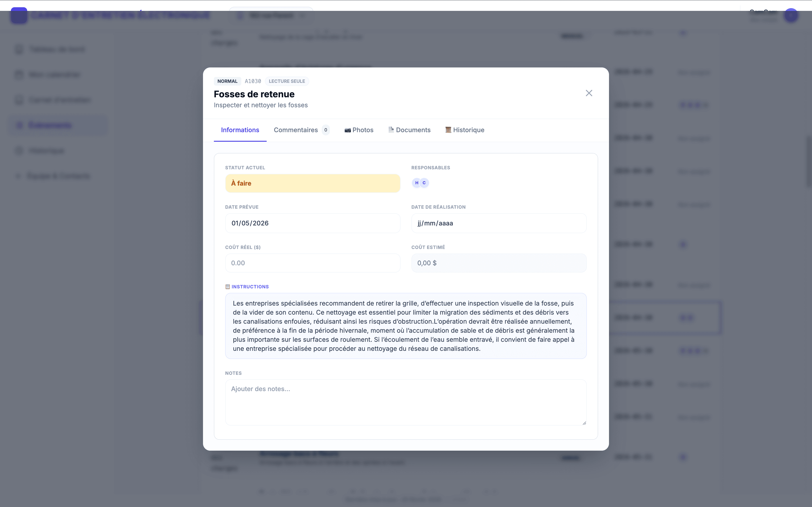Focus the Coût réel input field
Screen dimensions: 812x507
(x=312, y=263)
